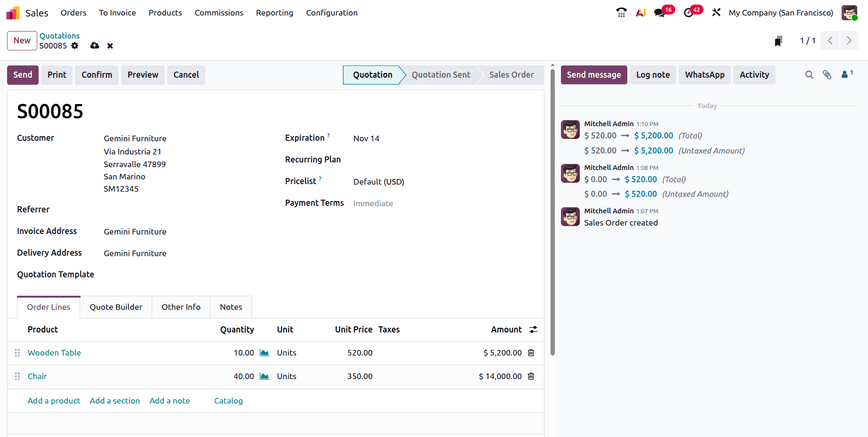Open the Quotation Template dropdown

(141, 275)
